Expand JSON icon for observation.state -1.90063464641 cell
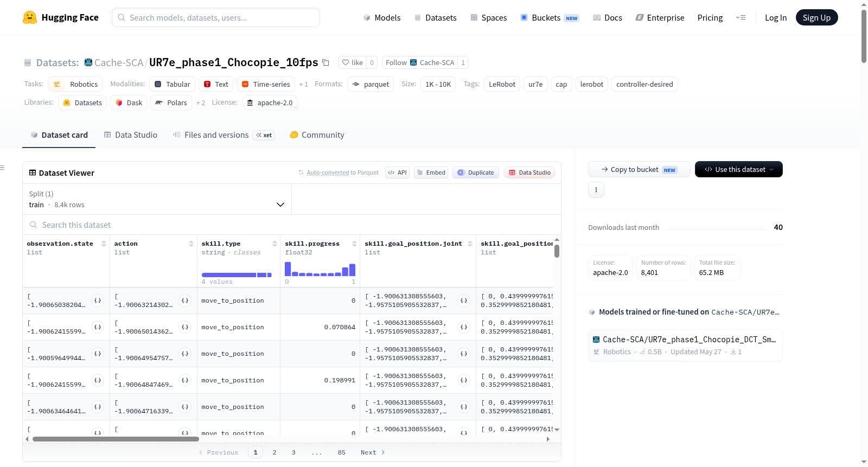The height and width of the screenshot is (467, 868). (98, 407)
